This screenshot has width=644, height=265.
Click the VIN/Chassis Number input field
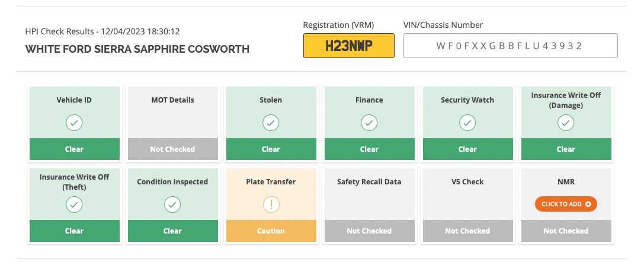coord(511,46)
